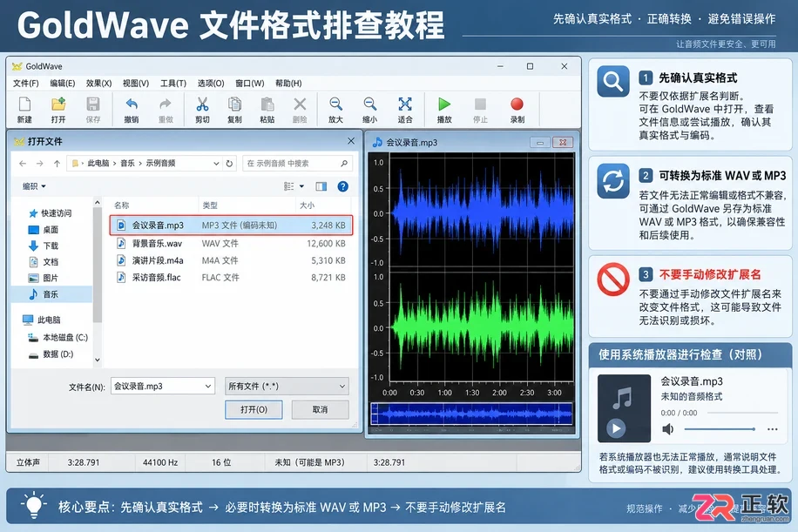Select 下载 in the sidebar
This screenshot has height=532, width=798.
[44, 246]
